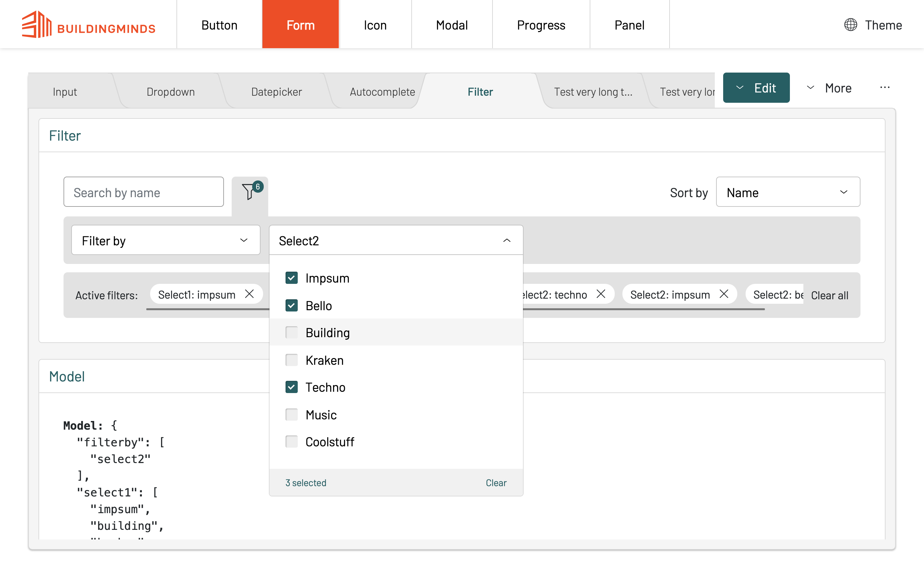
Task: Open the three-dots overflow menu
Action: (x=885, y=88)
